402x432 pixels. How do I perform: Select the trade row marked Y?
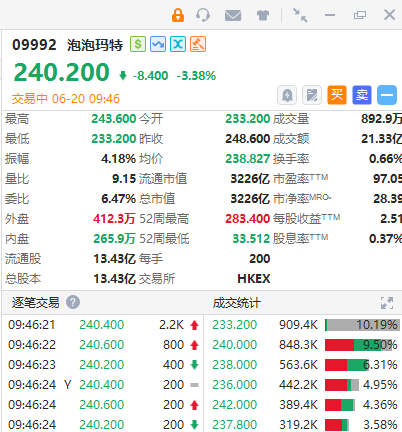[x=103, y=385]
